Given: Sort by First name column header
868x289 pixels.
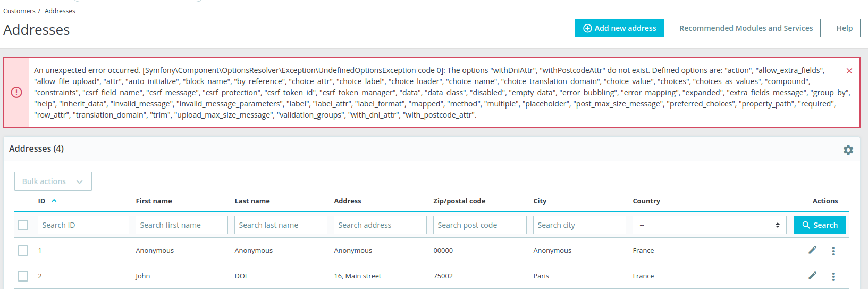Looking at the screenshot, I should [x=154, y=201].
